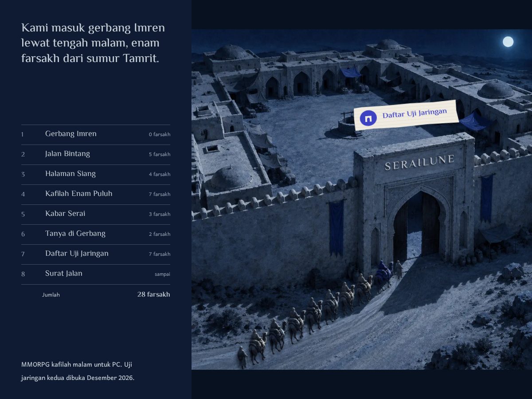This screenshot has width=532, height=399.
Task: Click the arch icon on the Daftar Uji Jaringan banner
Action: click(368, 119)
